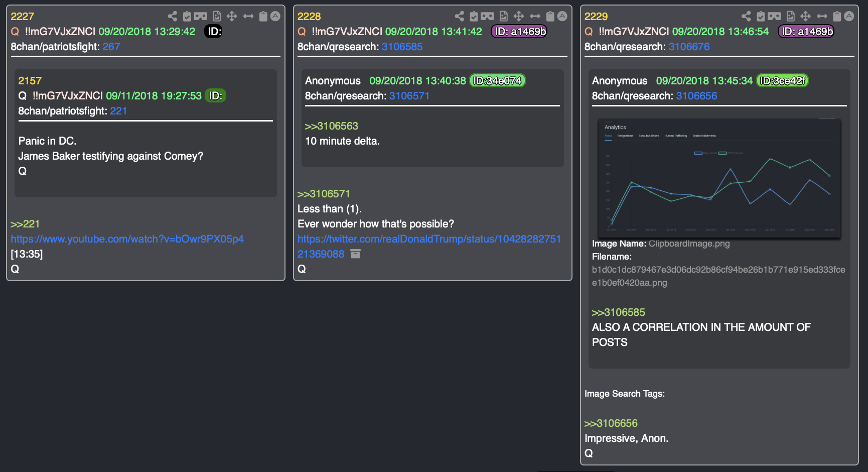The height and width of the screenshot is (472, 868).
Task: Click the black ID: badge on post 2227
Action: click(x=214, y=32)
